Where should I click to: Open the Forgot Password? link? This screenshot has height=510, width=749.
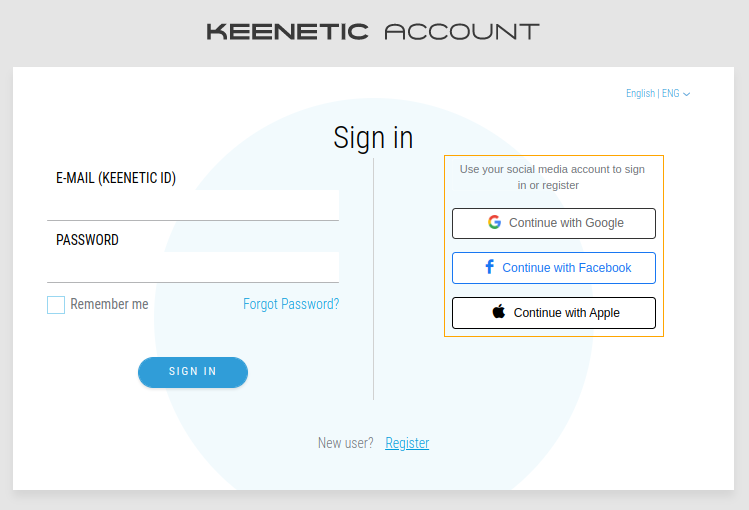click(291, 304)
